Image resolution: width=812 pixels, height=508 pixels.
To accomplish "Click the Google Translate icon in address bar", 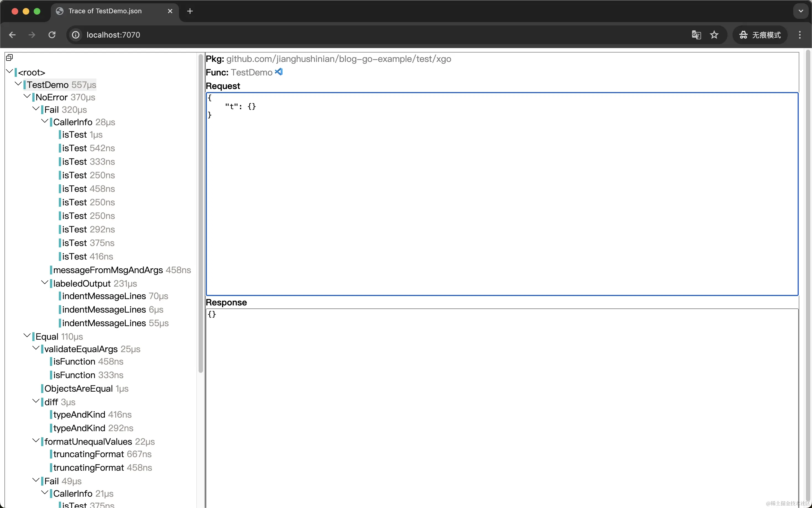I will coord(696,35).
